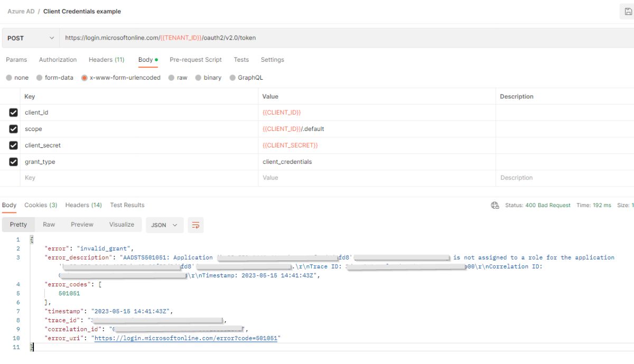Select the none body type
634x364 pixels.
coord(17,78)
